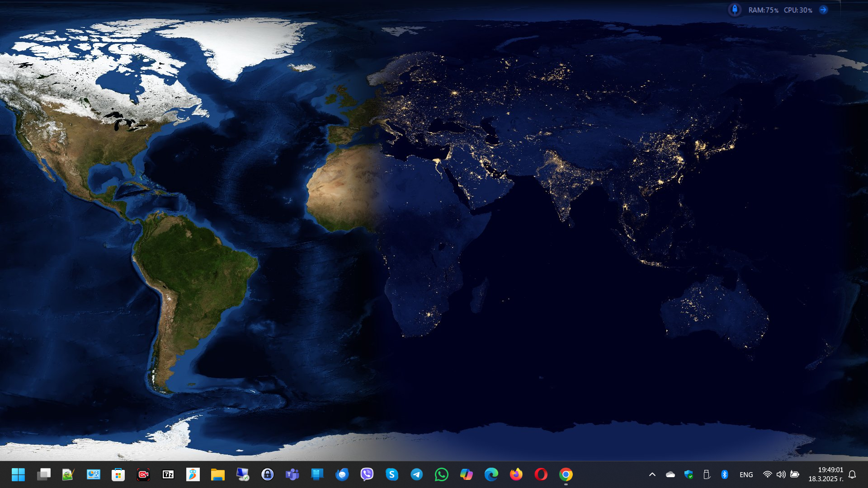
Task: Click the CPU:30% reading in widget
Action: point(798,10)
